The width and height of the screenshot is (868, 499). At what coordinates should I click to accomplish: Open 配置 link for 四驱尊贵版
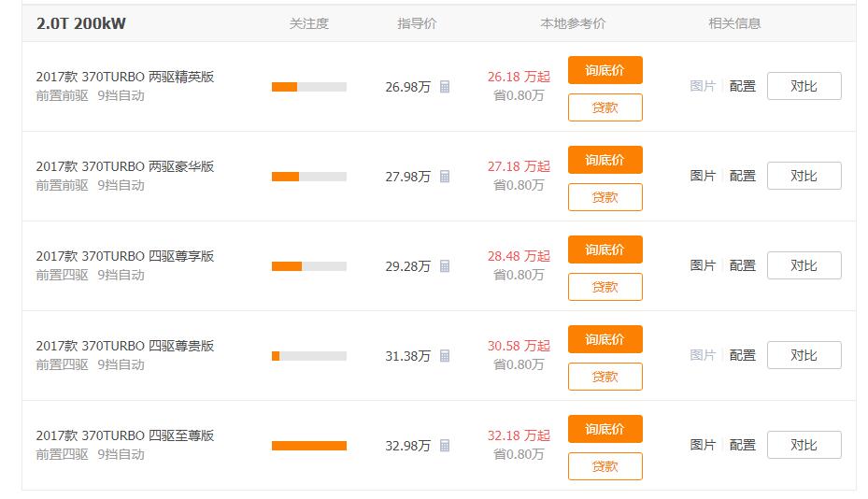pyautogui.click(x=743, y=355)
